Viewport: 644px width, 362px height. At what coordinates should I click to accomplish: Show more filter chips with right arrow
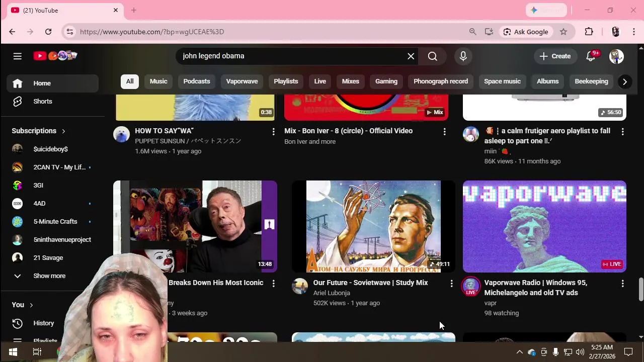tap(625, 81)
